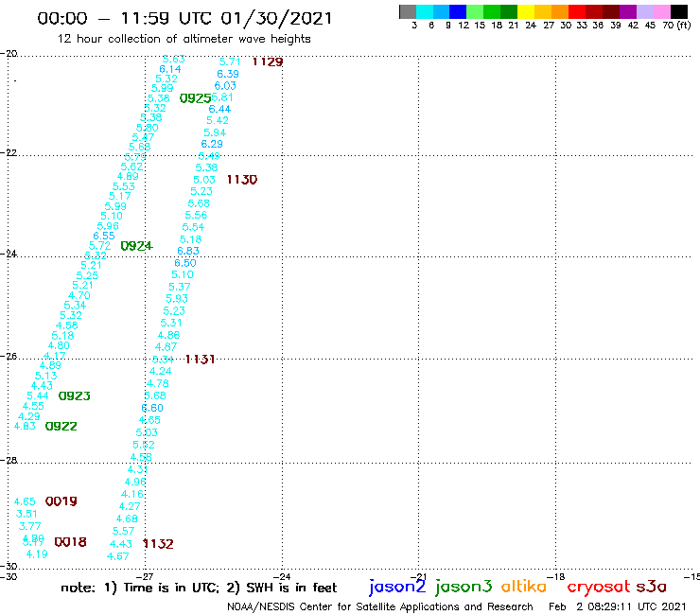Click the wave height value 5.63
This screenshot has height=615, width=700.
174,59
